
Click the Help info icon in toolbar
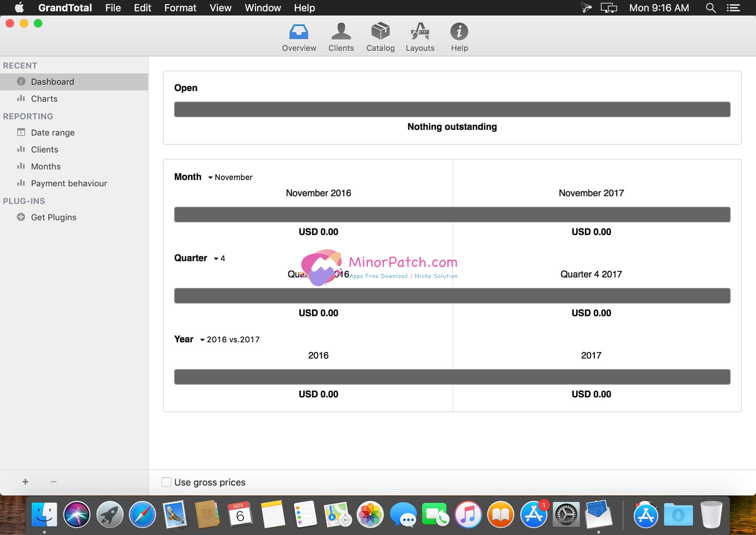pos(459,32)
